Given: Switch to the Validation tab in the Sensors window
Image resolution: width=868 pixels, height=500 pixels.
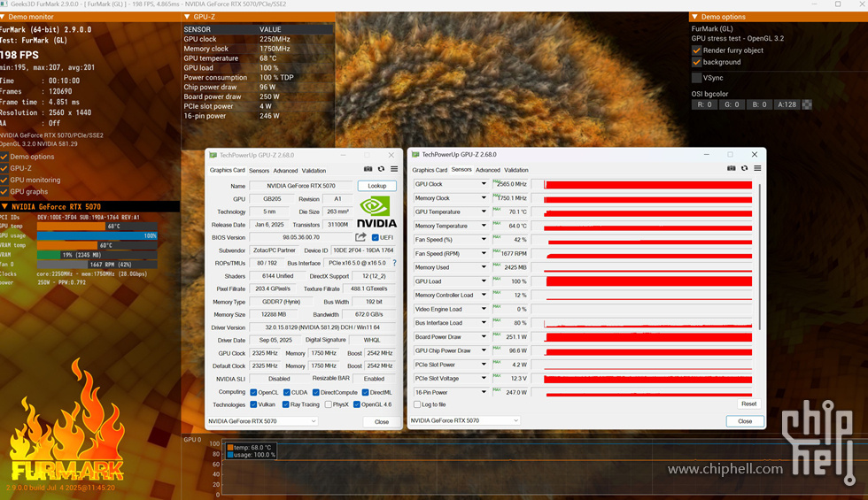Looking at the screenshot, I should (x=516, y=170).
